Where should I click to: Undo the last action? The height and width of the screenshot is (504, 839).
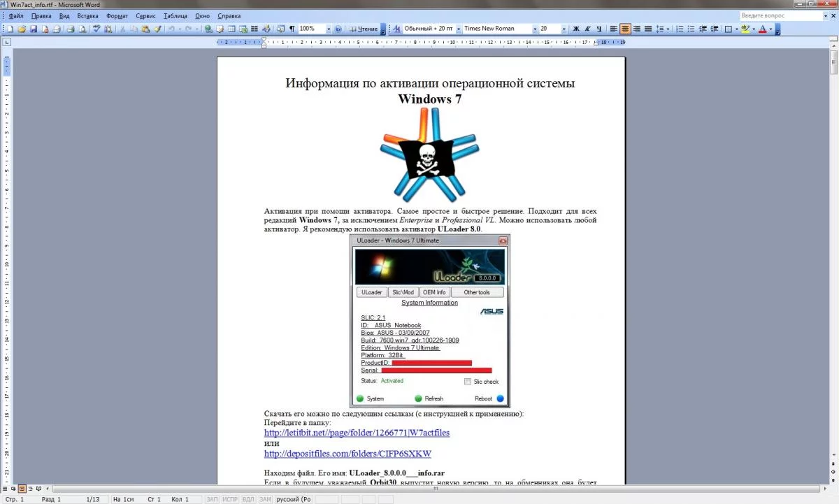[x=171, y=29]
